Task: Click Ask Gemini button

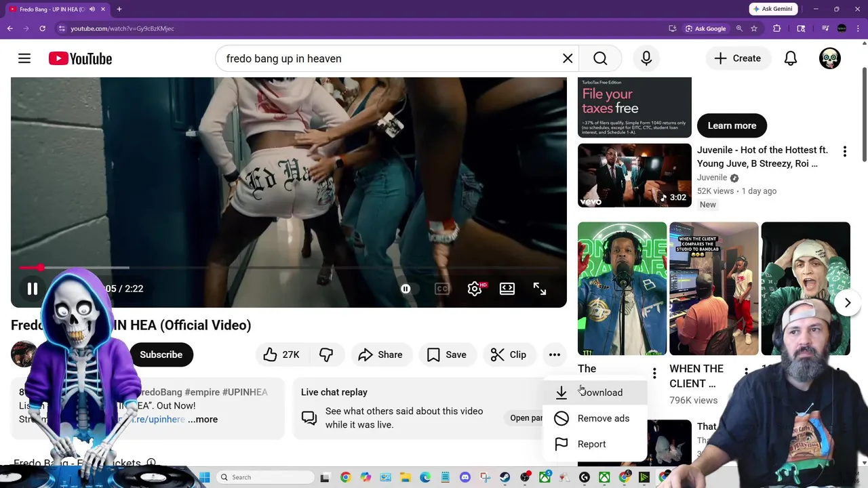Action: click(772, 9)
